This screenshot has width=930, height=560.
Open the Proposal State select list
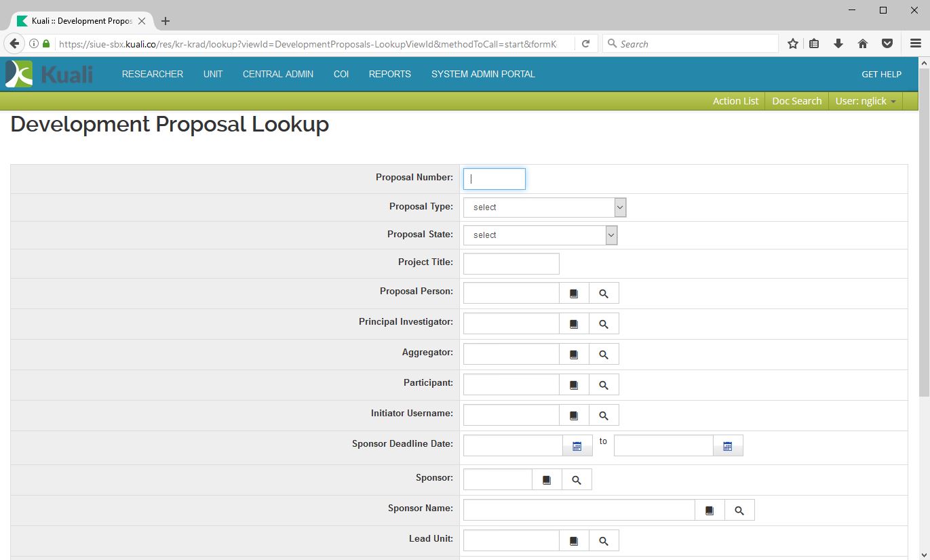pyautogui.click(x=540, y=235)
